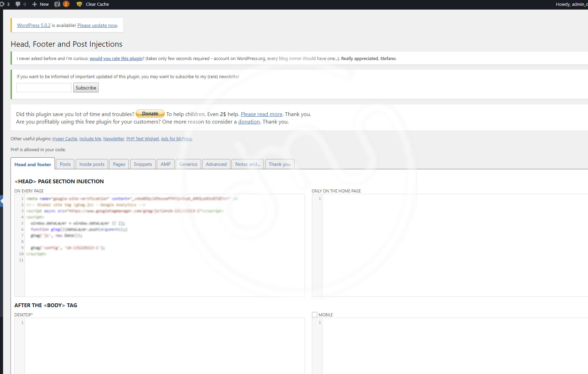The height and width of the screenshot is (374, 588).
Task: Open the Notes and... tab
Action: (248, 164)
